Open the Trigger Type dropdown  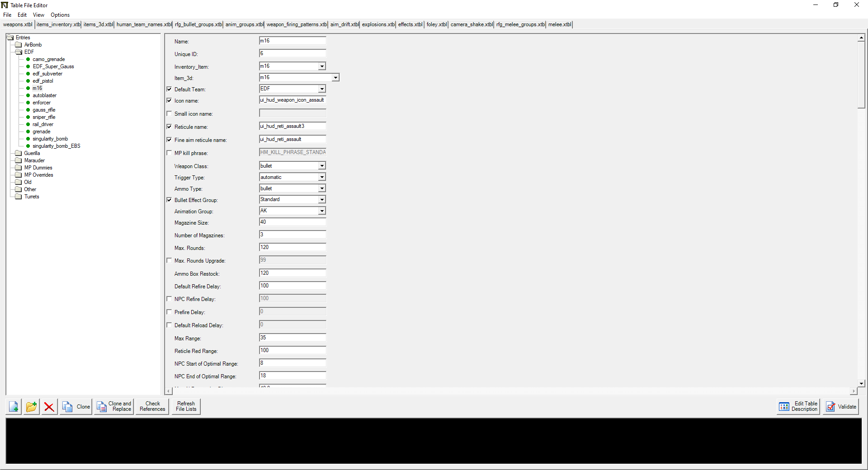322,177
